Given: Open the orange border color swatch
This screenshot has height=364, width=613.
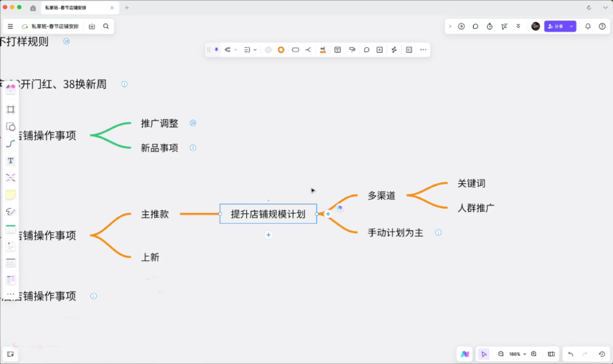Looking at the screenshot, I should coord(281,50).
